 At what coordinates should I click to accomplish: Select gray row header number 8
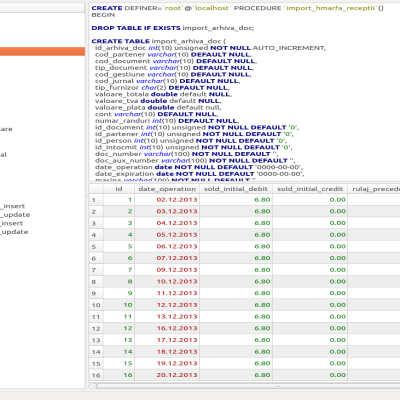(x=96, y=282)
